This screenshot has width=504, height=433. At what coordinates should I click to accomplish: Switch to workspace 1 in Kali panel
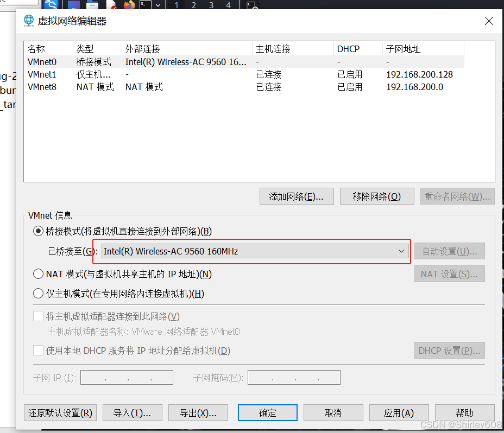click(x=177, y=5)
